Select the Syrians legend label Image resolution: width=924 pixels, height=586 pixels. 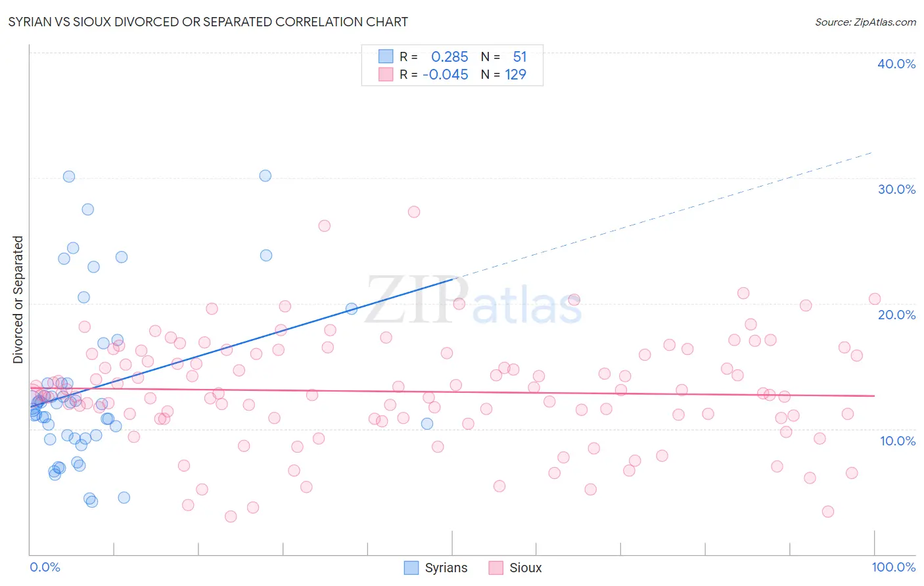[x=446, y=568]
